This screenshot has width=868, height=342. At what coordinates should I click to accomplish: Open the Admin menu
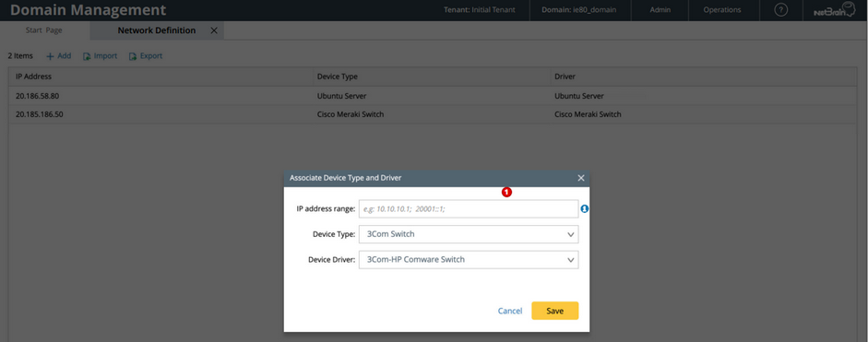point(660,10)
